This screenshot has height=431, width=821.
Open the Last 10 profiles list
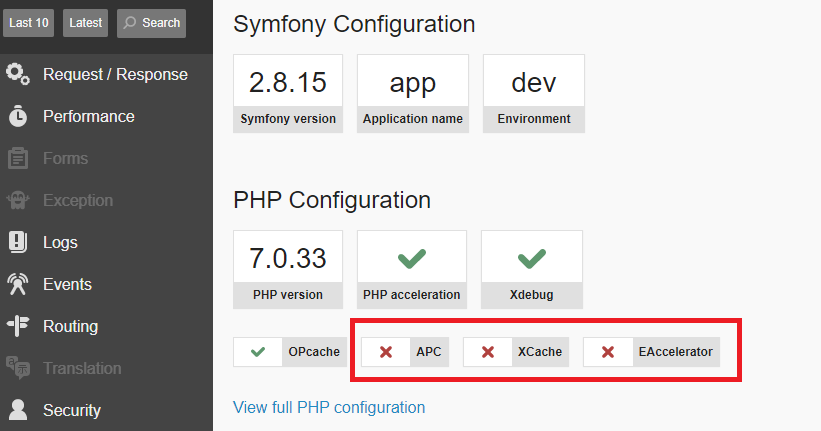(x=28, y=23)
